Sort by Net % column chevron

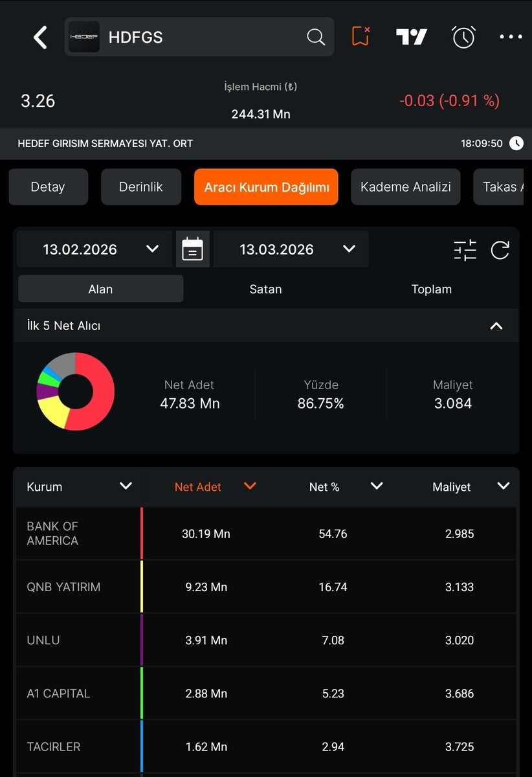click(377, 486)
